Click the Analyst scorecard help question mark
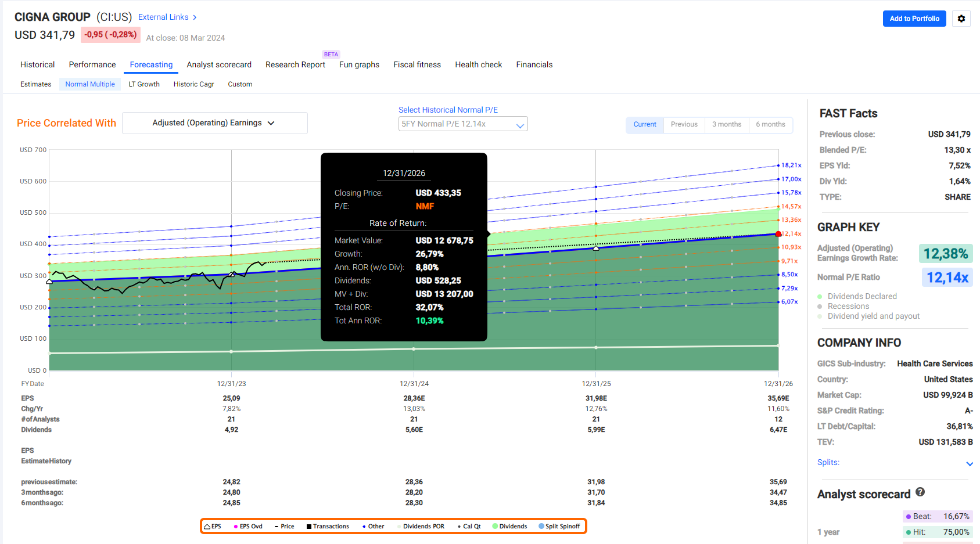This screenshot has width=980, height=544. (920, 492)
